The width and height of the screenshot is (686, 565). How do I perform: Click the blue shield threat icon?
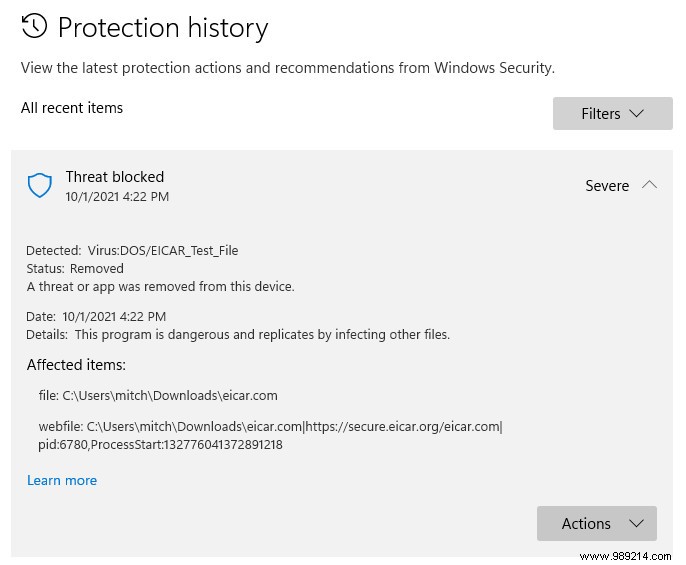click(x=39, y=185)
